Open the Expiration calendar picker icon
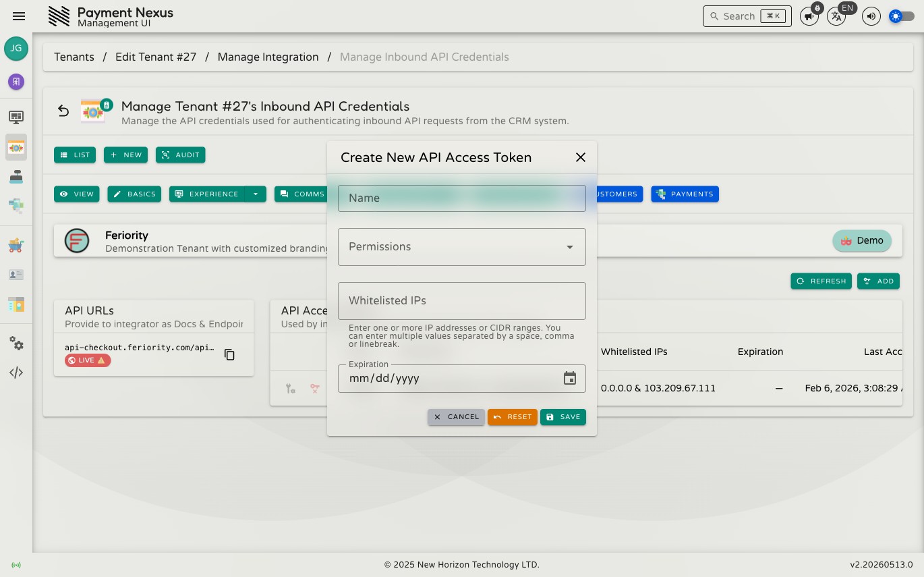This screenshot has width=924, height=577. pyautogui.click(x=570, y=378)
